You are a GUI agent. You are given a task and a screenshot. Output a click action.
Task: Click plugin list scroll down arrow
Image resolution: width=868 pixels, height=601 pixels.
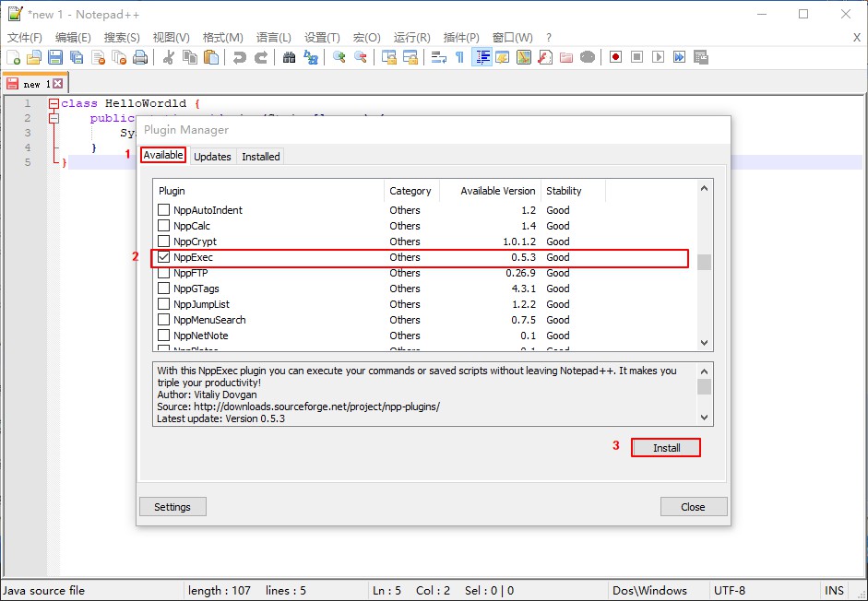(x=704, y=343)
